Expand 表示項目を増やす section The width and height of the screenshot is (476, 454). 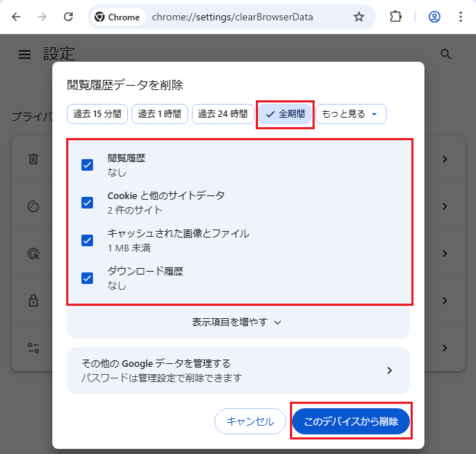tap(238, 322)
